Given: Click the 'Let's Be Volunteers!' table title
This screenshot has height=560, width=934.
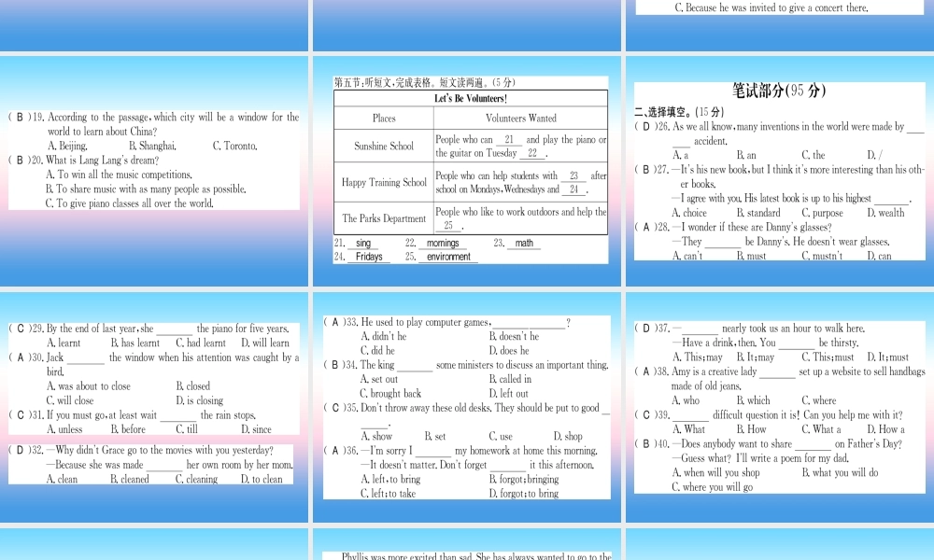Looking at the screenshot, I should pyautogui.click(x=471, y=98).
